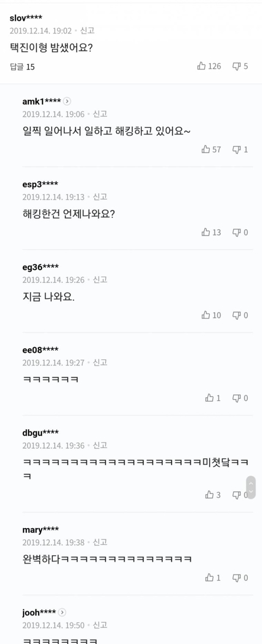
Task: Dislike mary**** reply
Action: click(x=240, y=578)
